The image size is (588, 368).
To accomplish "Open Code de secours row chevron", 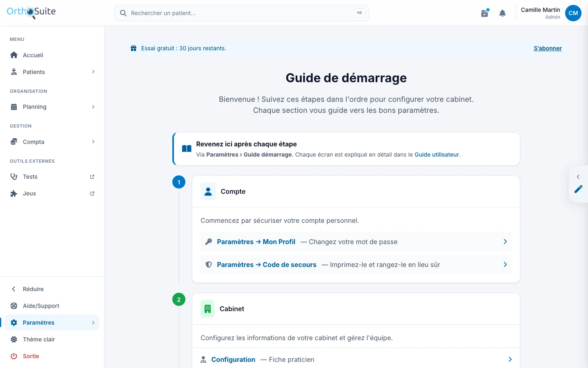I will [x=505, y=265].
